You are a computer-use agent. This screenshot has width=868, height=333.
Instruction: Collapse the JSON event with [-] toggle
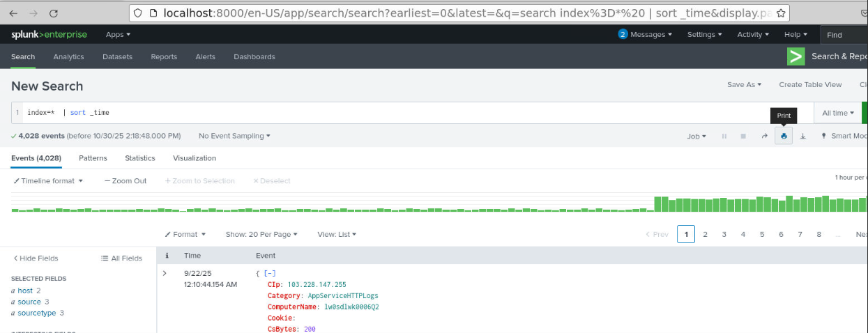268,274
